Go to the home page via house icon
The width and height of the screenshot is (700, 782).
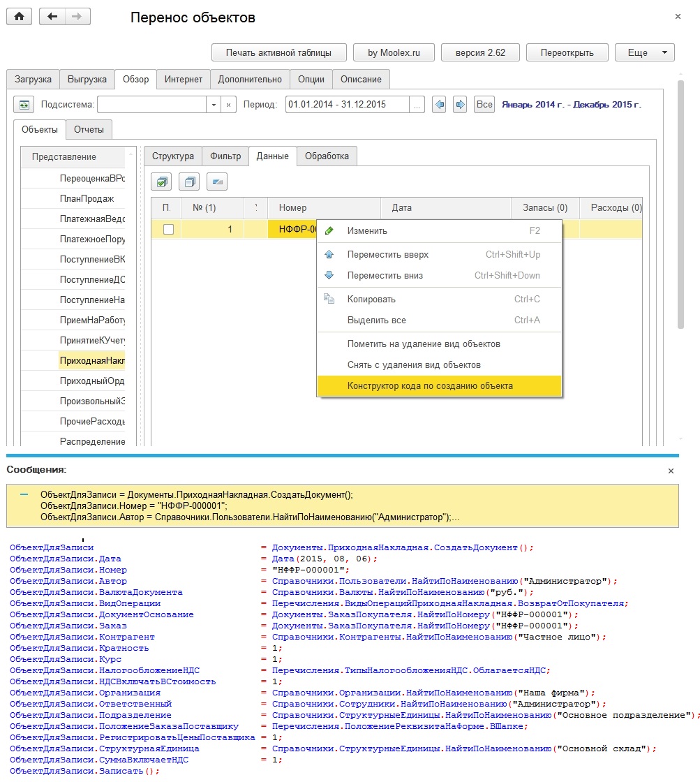[x=19, y=17]
